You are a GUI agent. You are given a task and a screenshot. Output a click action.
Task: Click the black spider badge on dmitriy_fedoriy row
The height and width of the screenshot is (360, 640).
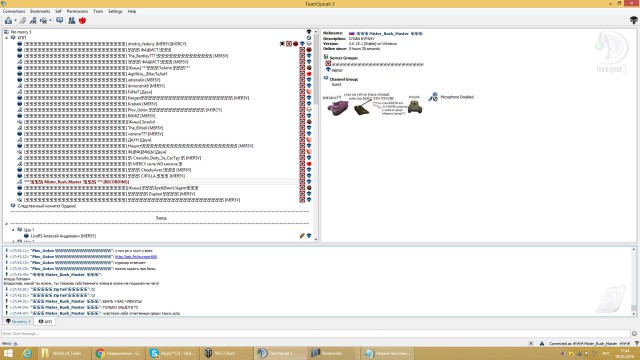(282, 44)
